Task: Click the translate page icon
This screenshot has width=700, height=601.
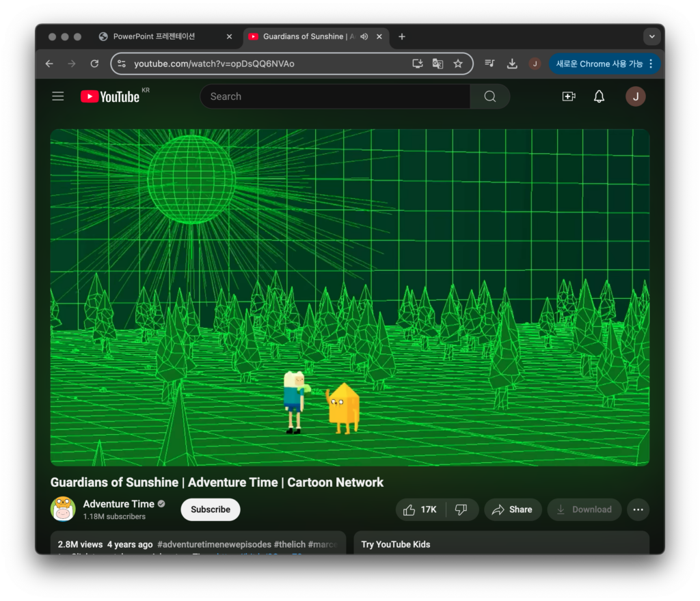Action: (437, 64)
